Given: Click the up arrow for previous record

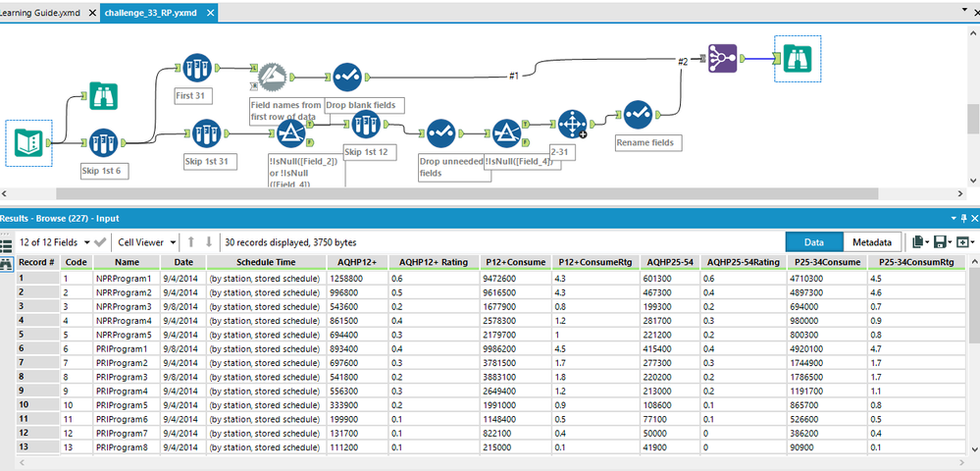Looking at the screenshot, I should [x=191, y=242].
